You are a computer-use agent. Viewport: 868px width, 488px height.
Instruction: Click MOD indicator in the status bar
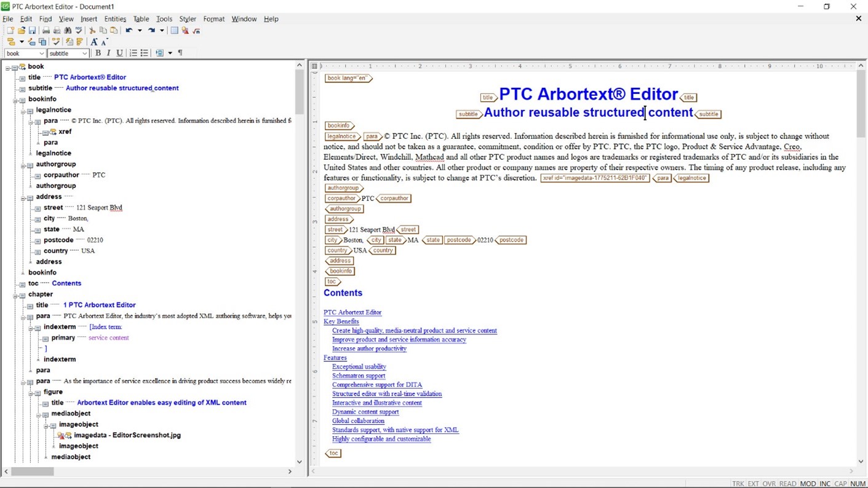click(x=808, y=484)
